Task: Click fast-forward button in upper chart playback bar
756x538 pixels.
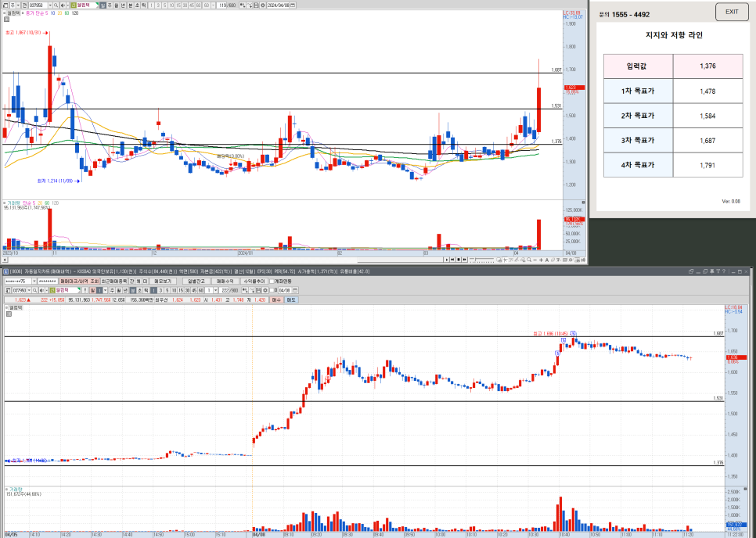Action: pos(464,260)
